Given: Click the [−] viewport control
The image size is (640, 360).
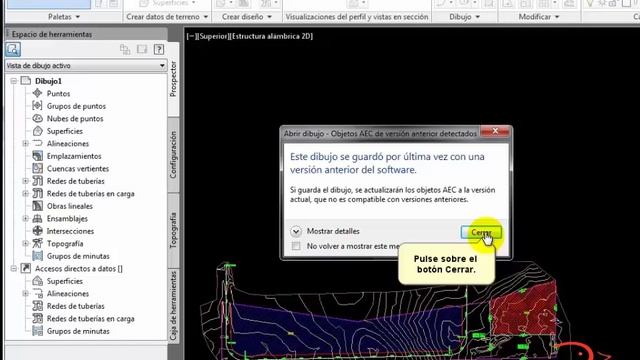Looking at the screenshot, I should coord(193,36).
